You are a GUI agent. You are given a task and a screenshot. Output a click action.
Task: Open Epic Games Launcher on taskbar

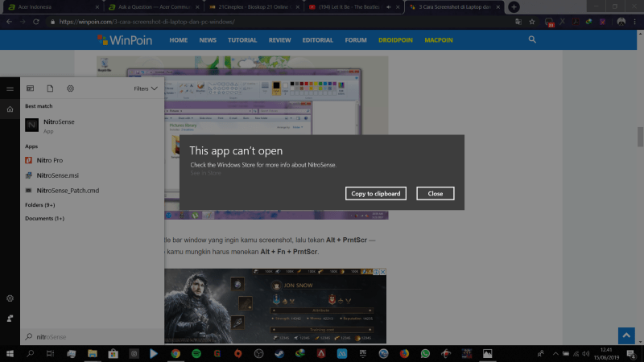coord(363,353)
